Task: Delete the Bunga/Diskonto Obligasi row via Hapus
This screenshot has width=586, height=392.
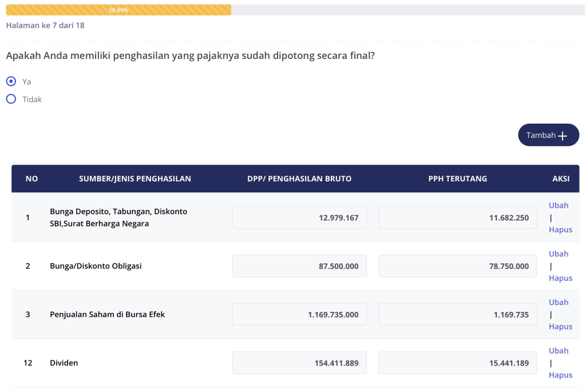Action: (x=560, y=278)
